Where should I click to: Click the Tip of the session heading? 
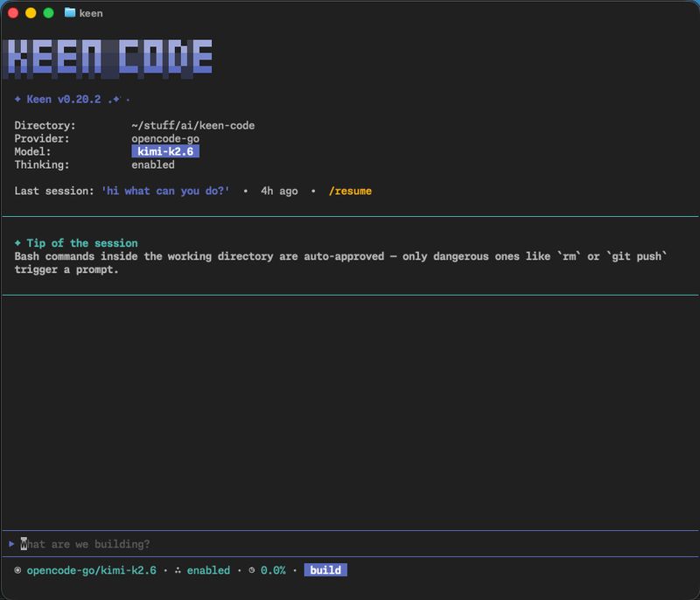(82, 243)
